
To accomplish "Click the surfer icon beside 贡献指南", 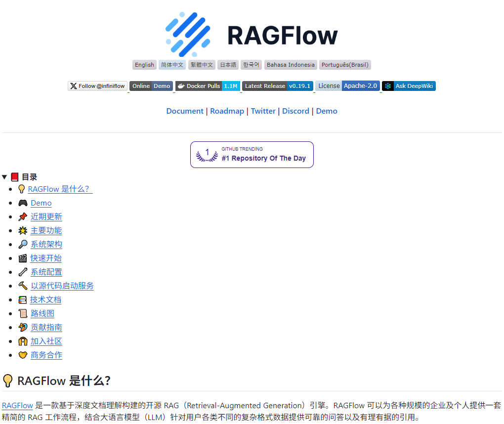I will point(23,327).
